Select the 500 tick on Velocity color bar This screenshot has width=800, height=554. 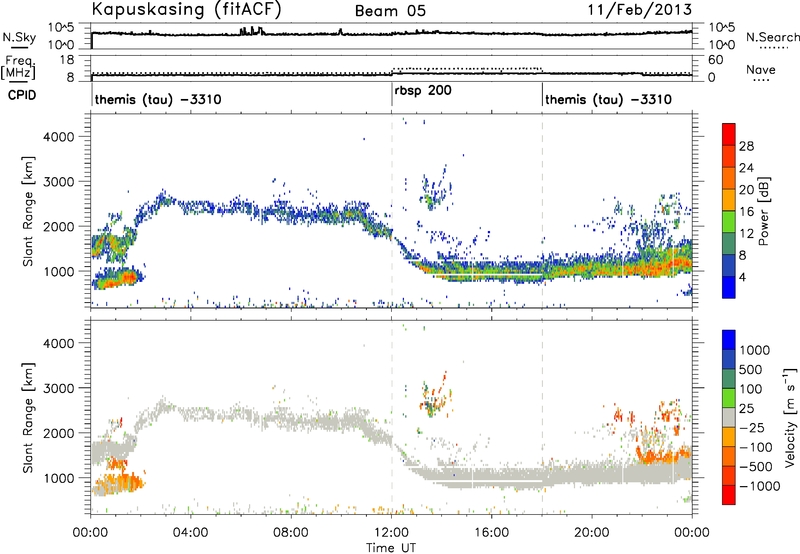click(x=751, y=370)
